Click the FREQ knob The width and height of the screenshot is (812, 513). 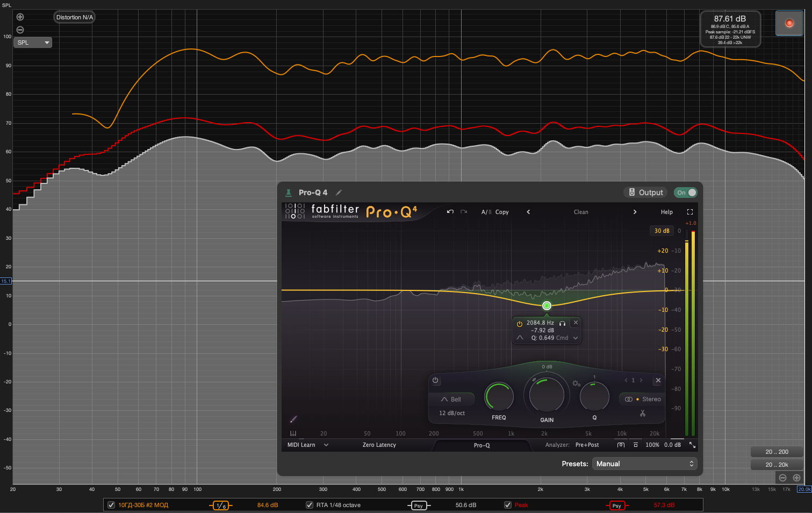click(x=499, y=397)
